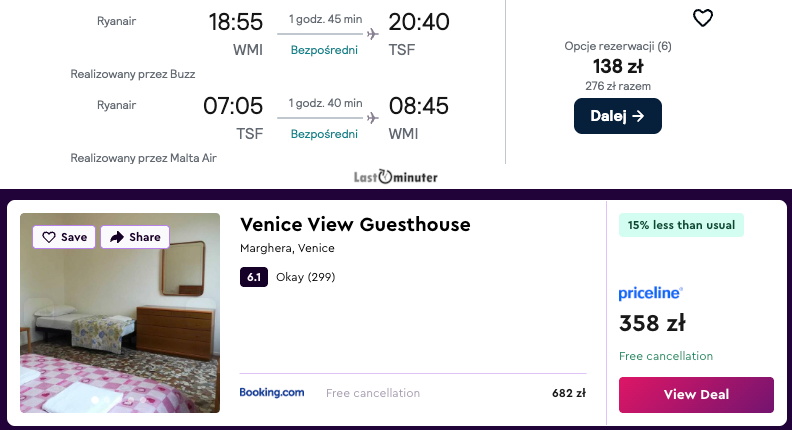Click the priceline logo
The height and width of the screenshot is (430, 792).
(651, 293)
